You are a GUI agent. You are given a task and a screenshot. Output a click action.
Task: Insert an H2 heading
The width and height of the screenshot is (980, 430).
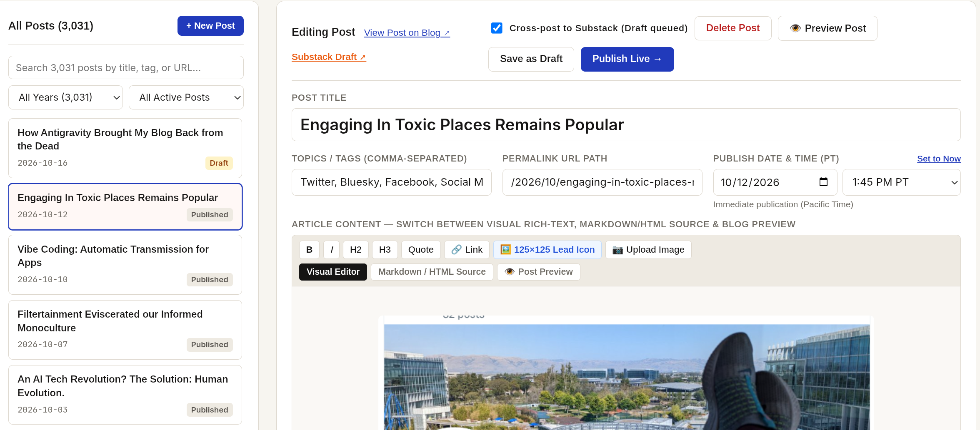point(356,250)
